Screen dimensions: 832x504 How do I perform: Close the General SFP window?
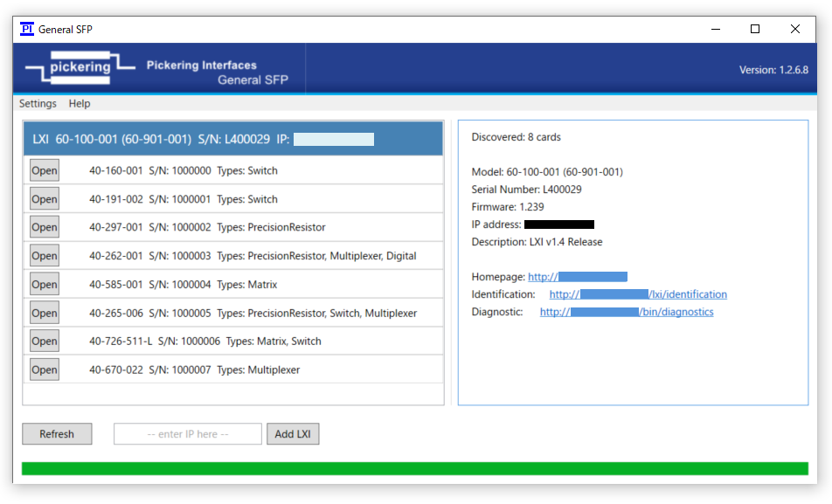point(795,29)
